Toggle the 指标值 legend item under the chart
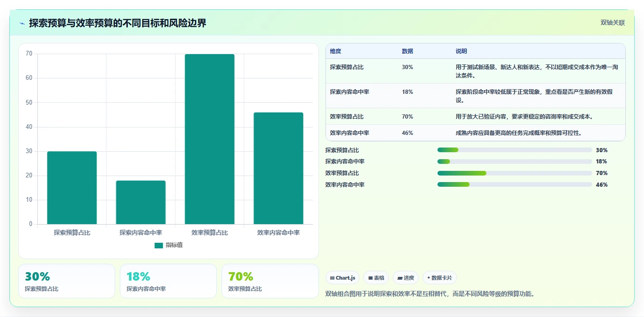The image size is (644, 317). click(168, 245)
